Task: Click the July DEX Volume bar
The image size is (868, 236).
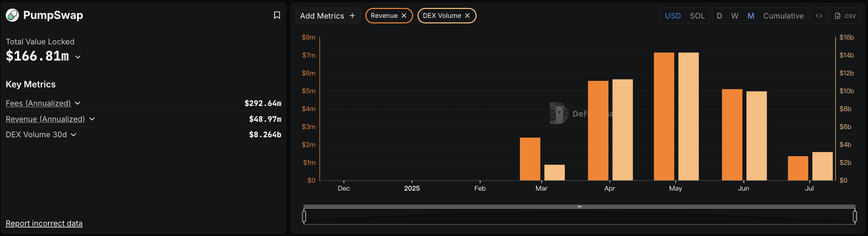Action: coord(823,166)
